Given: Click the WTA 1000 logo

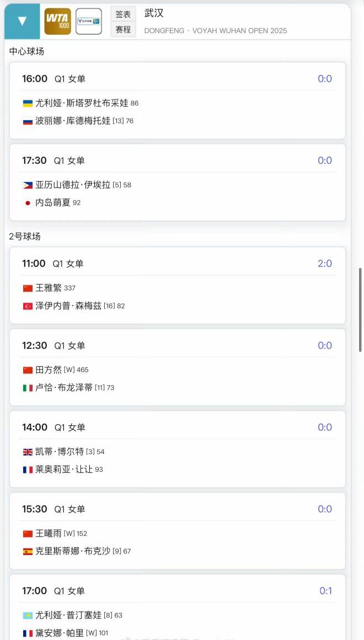Looking at the screenshot, I should click(x=57, y=22).
